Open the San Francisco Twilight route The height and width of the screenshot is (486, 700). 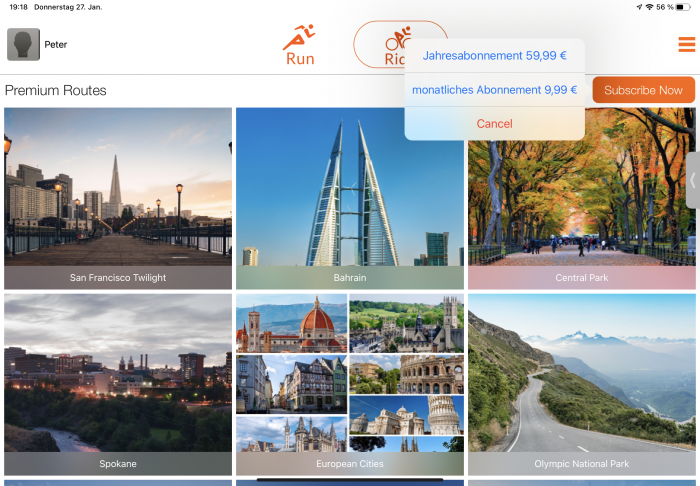118,199
